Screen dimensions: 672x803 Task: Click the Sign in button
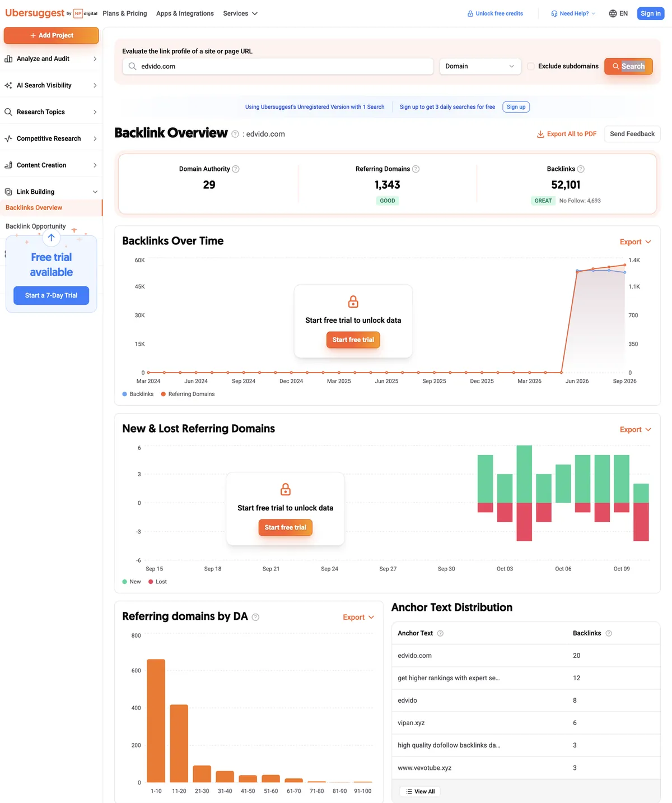(651, 13)
